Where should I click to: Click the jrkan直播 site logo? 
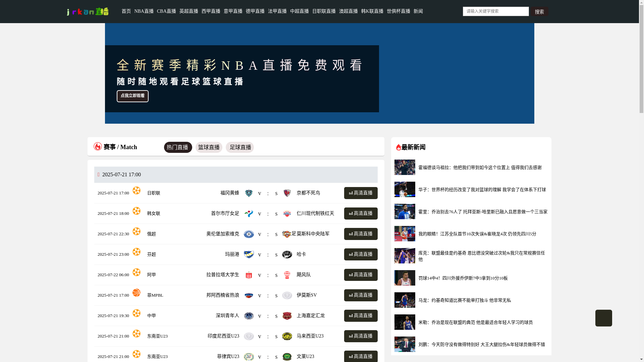(x=88, y=11)
